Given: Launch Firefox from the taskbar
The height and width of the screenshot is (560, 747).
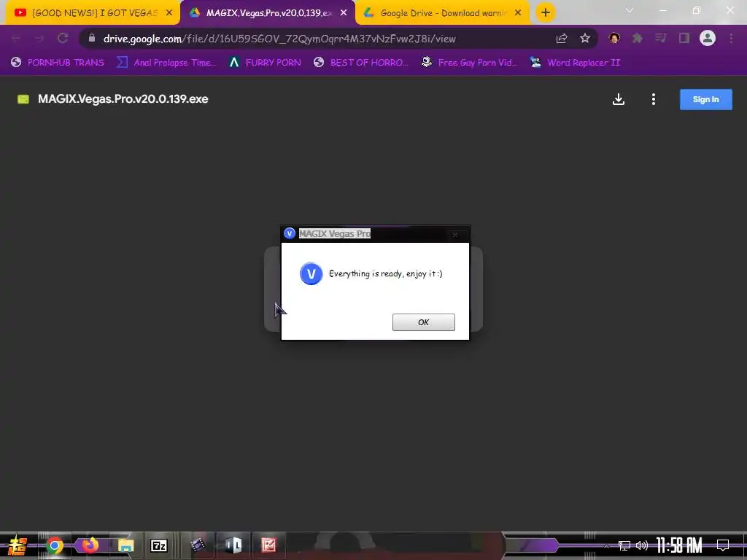Looking at the screenshot, I should point(90,545).
